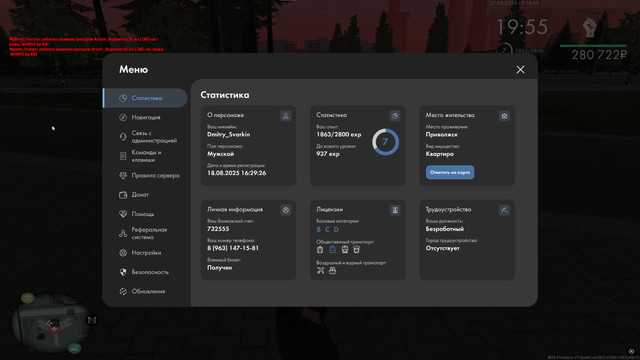This screenshot has width=640, height=360.
Task: Click the gear icon beside Настройки
Action: tap(123, 253)
